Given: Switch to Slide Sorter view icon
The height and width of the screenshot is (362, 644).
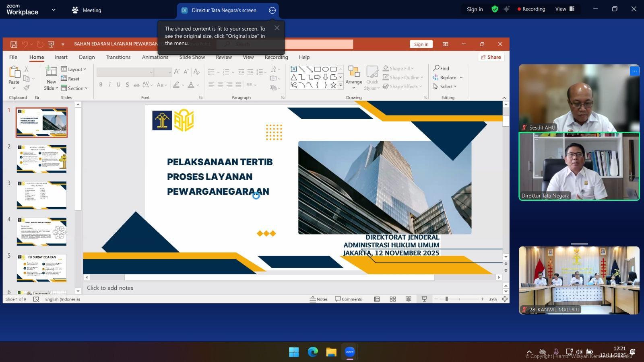Looking at the screenshot, I should tap(392, 299).
